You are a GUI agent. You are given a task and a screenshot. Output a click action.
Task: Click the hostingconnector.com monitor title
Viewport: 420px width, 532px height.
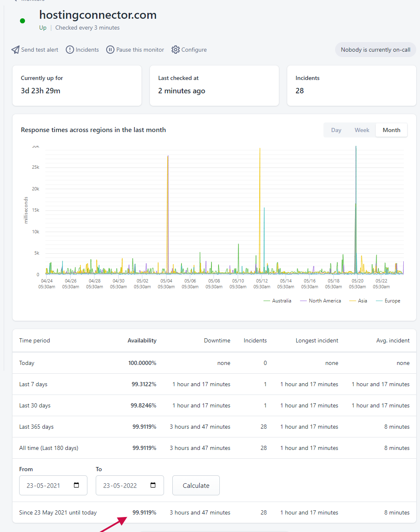(x=98, y=15)
